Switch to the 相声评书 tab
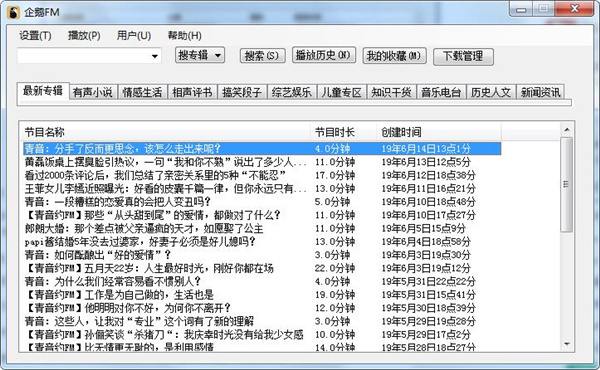This screenshot has width=600, height=370. pos(192,92)
